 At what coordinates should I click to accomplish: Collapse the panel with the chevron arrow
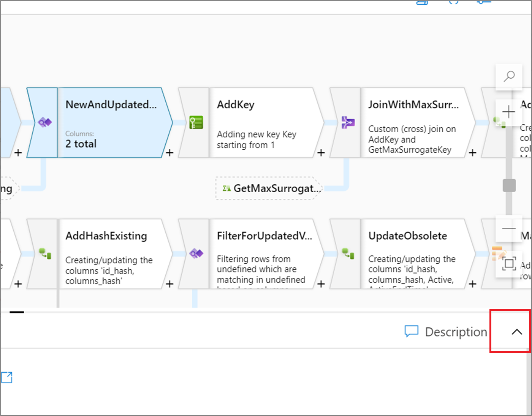(516, 332)
